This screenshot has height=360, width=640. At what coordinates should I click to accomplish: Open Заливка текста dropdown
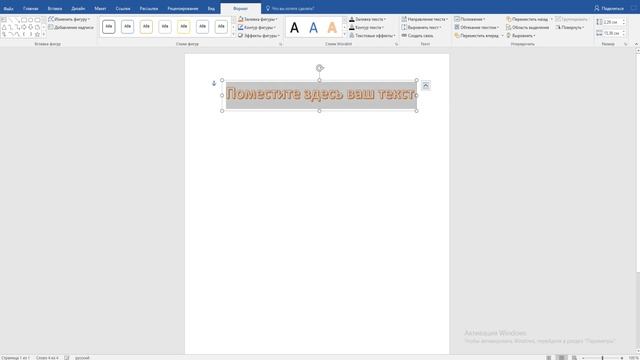coord(367,19)
